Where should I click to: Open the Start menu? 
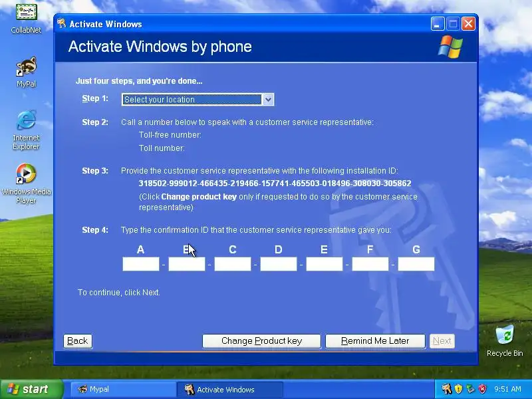[x=31, y=389]
